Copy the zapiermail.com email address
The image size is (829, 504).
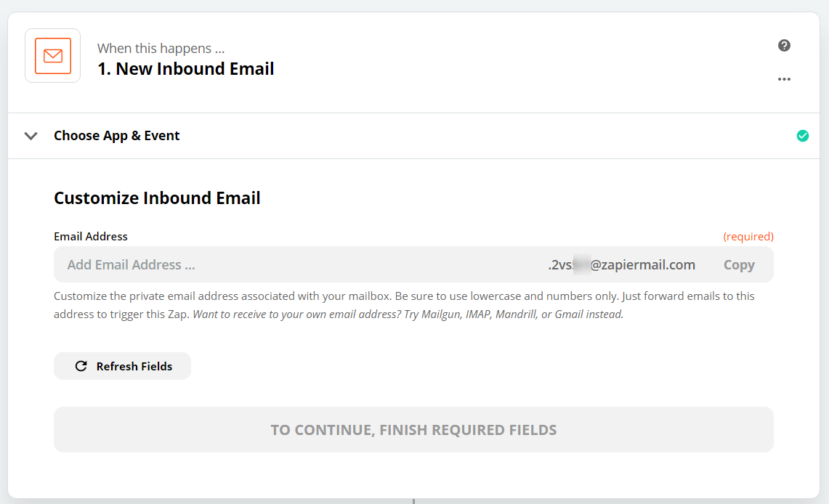click(739, 264)
